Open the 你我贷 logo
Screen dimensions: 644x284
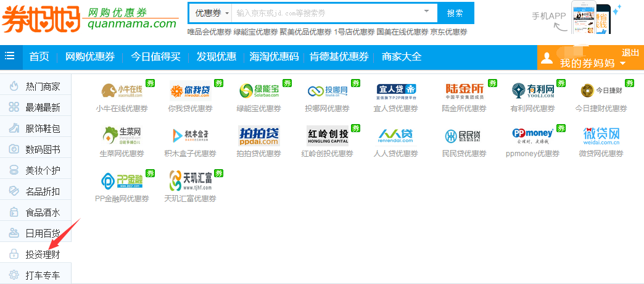(191, 90)
